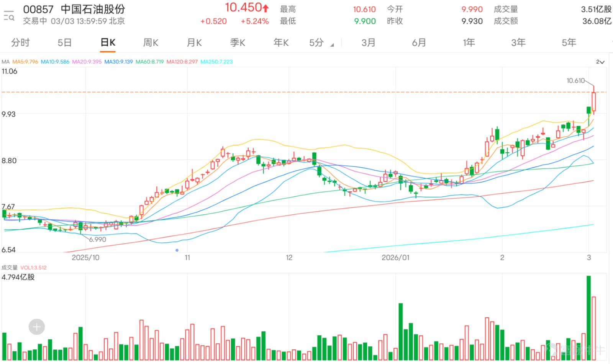613x364 pixels.
Task: Click the trading status time 03/03 13:59:59
Action: pyautogui.click(x=79, y=21)
